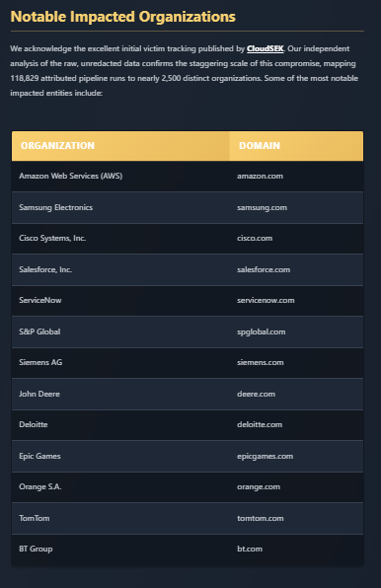Select the Cisco Systems, Inc. cell
This screenshot has height=588, width=381.
(x=120, y=239)
